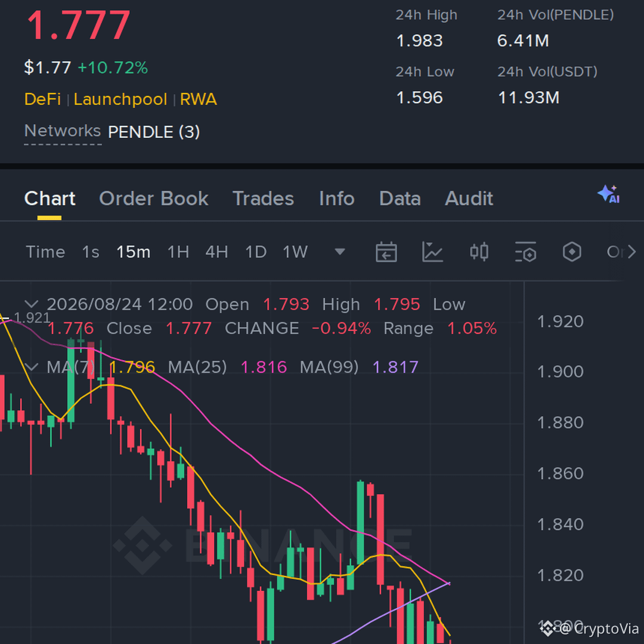Open the Info tab

pyautogui.click(x=337, y=199)
